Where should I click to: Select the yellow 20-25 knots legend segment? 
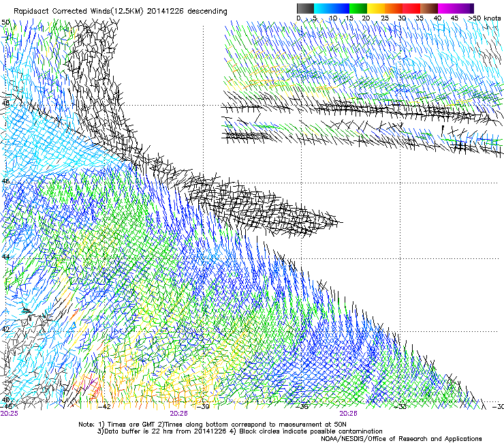pyautogui.click(x=376, y=8)
